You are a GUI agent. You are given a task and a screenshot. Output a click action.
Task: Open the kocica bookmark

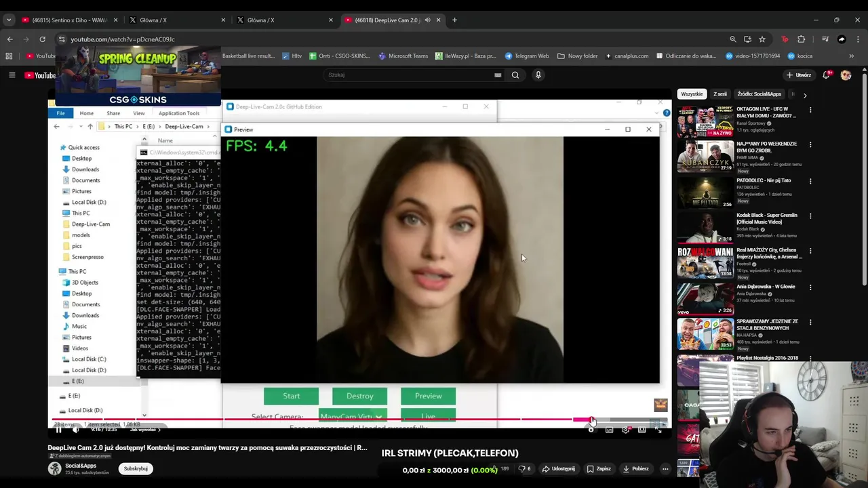coord(800,56)
